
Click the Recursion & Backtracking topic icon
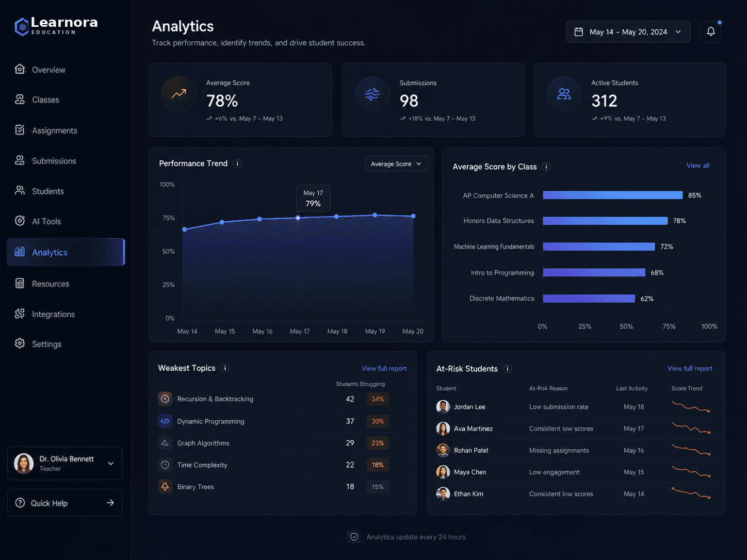click(165, 399)
